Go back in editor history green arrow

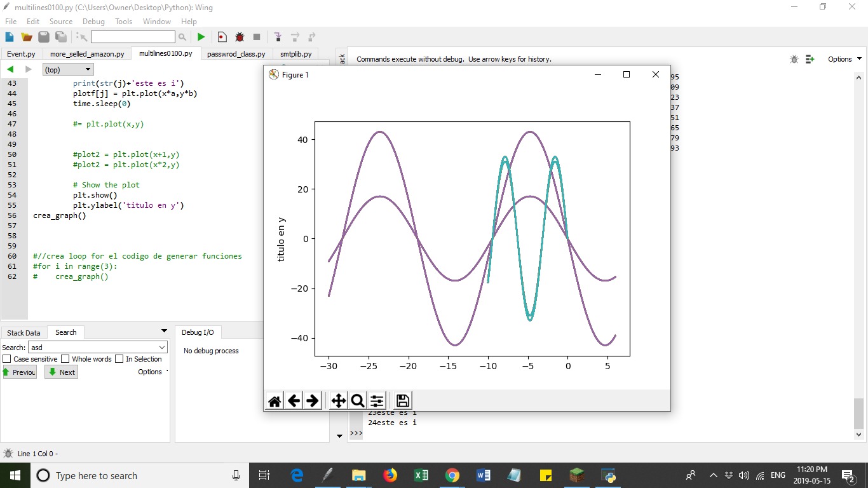click(x=10, y=69)
